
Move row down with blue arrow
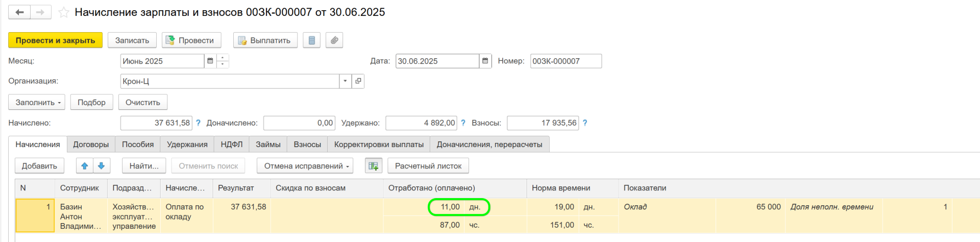(x=101, y=166)
